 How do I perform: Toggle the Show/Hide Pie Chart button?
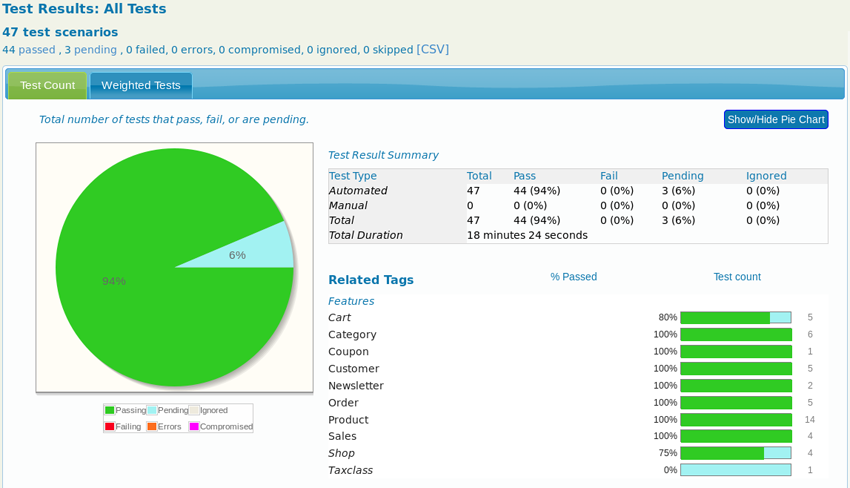click(x=776, y=119)
